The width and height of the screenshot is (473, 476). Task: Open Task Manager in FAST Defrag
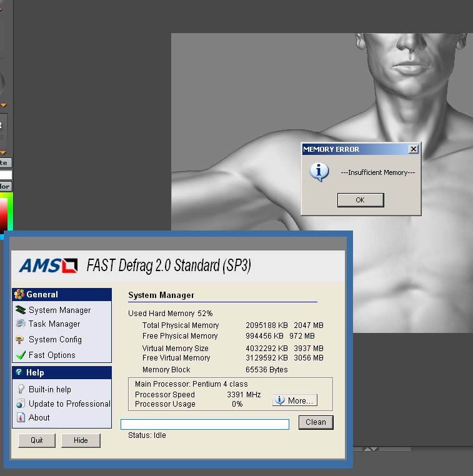pos(54,324)
